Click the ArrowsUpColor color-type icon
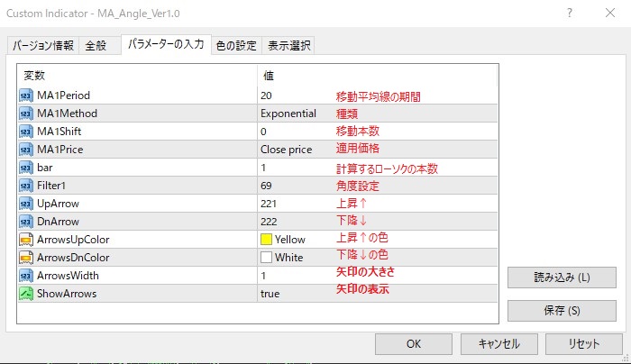 [25, 240]
